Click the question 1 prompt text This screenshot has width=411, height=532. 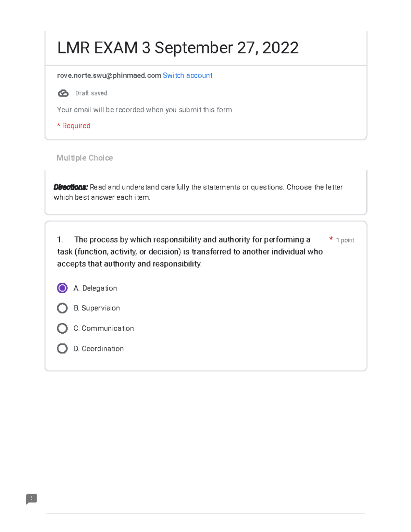(190, 251)
